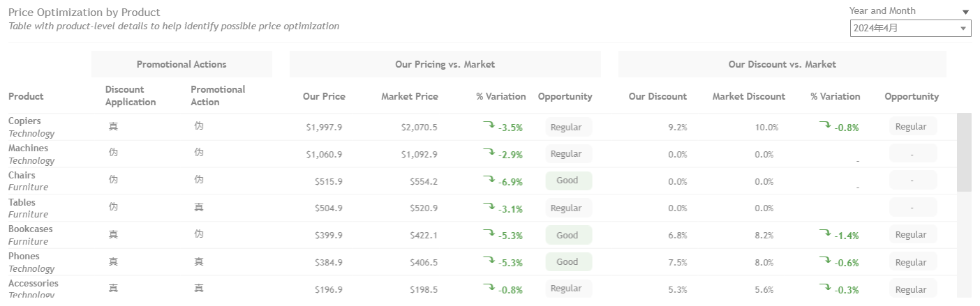Click the arrow icon next to -3.1% for Tables
This screenshot has height=306, width=980.
point(489,207)
